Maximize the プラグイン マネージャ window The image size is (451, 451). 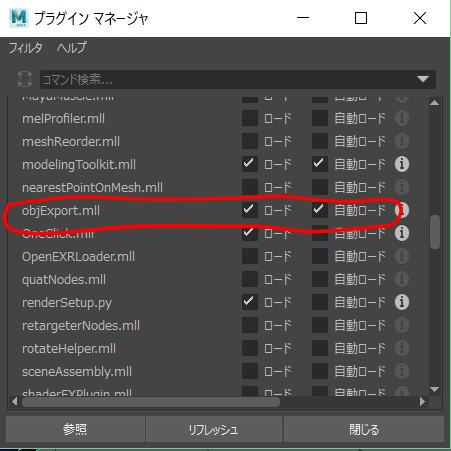(361, 18)
